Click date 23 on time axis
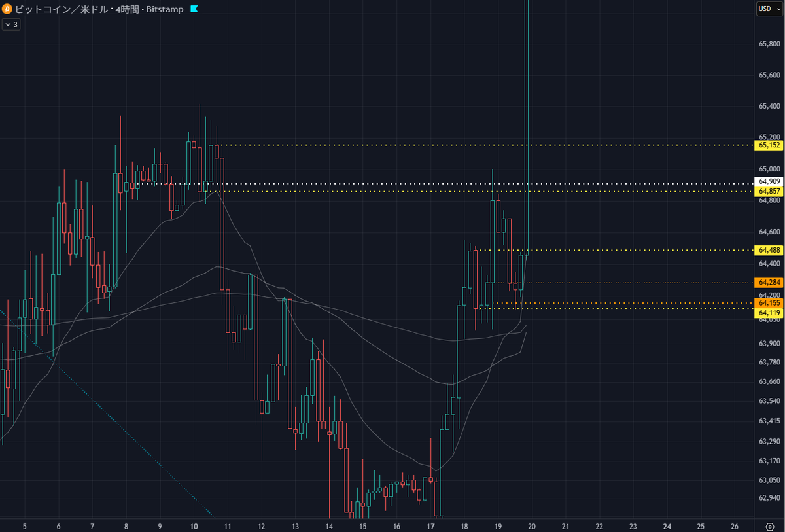Viewport: 785px width, 532px height. tap(633, 525)
